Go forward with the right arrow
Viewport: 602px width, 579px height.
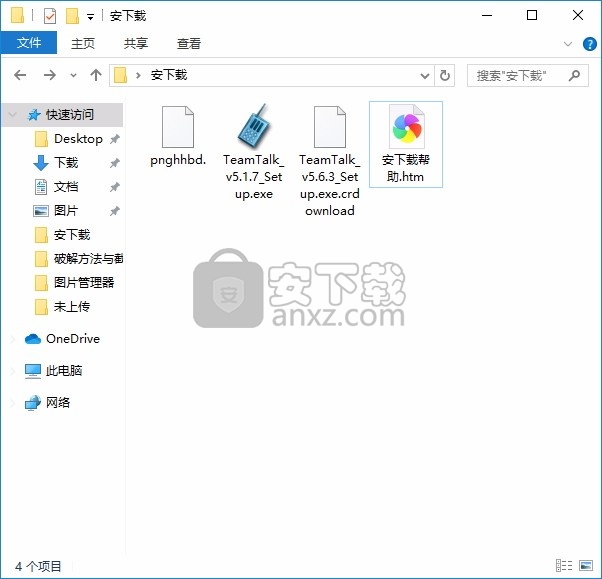pos(50,75)
